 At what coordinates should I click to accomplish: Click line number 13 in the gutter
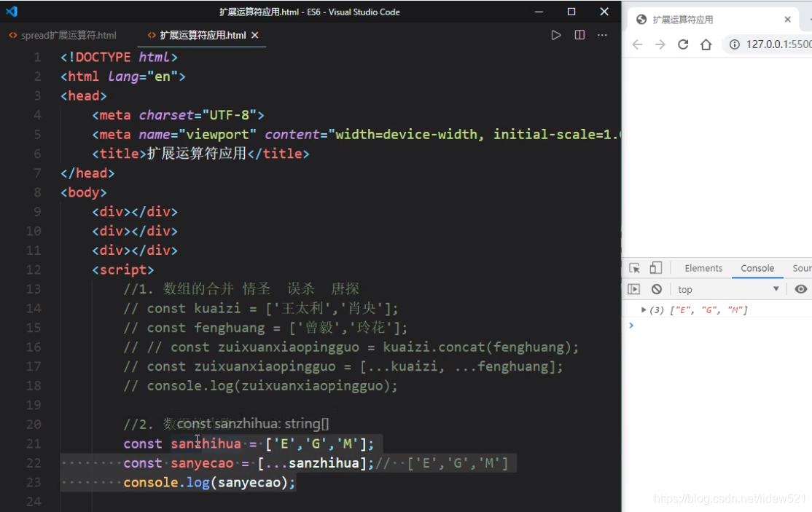[34, 289]
